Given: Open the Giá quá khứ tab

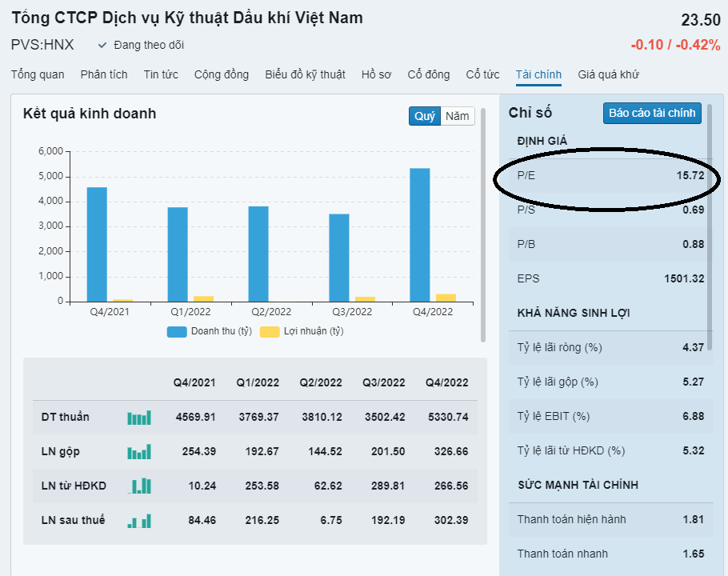Looking at the screenshot, I should point(608,74).
